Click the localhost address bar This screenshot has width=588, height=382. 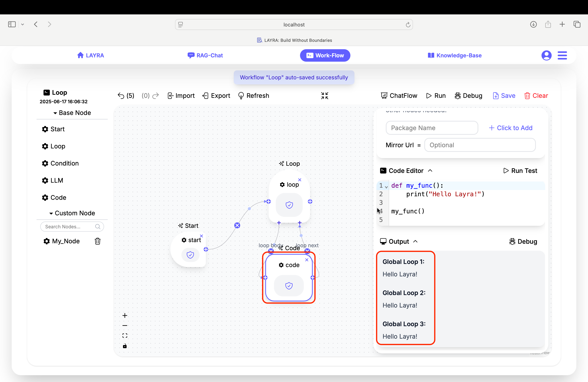pyautogui.click(x=294, y=25)
